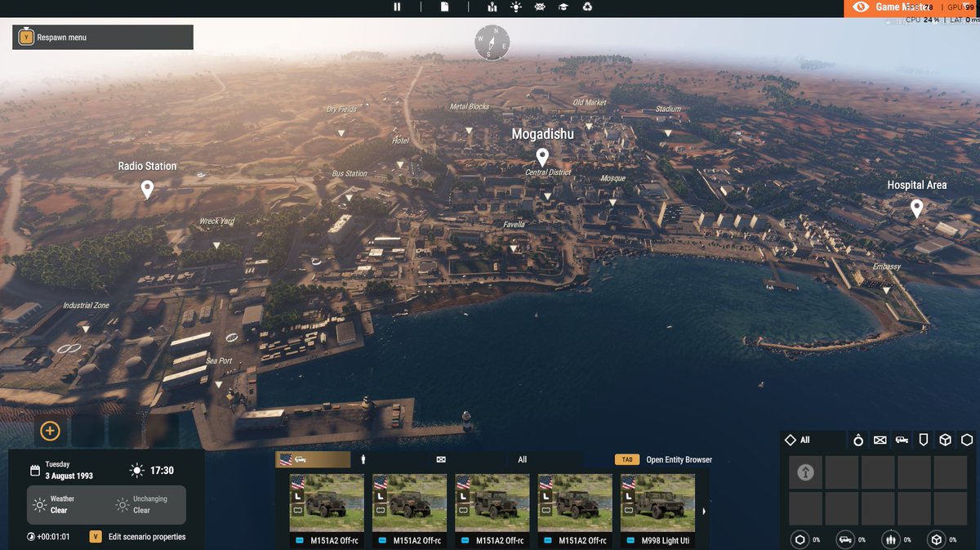This screenshot has height=550, width=980.
Task: Filter by character icon in entity panel
Action: [858, 440]
